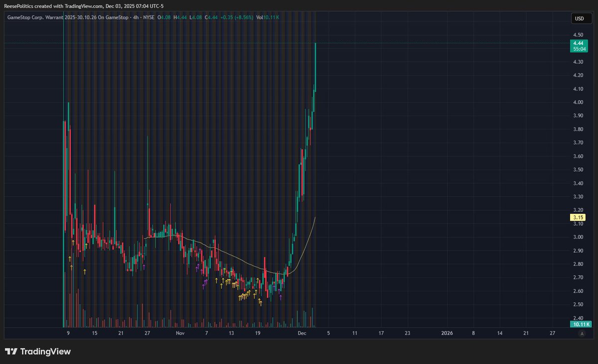Toggle the auto-scale 'A' button
The height and width of the screenshot is (364, 598).
[582, 334]
